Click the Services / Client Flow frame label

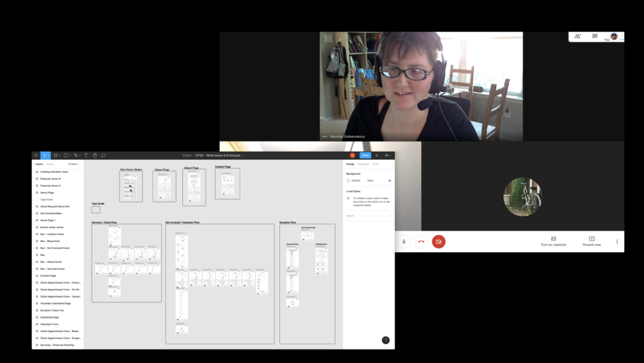(104, 222)
